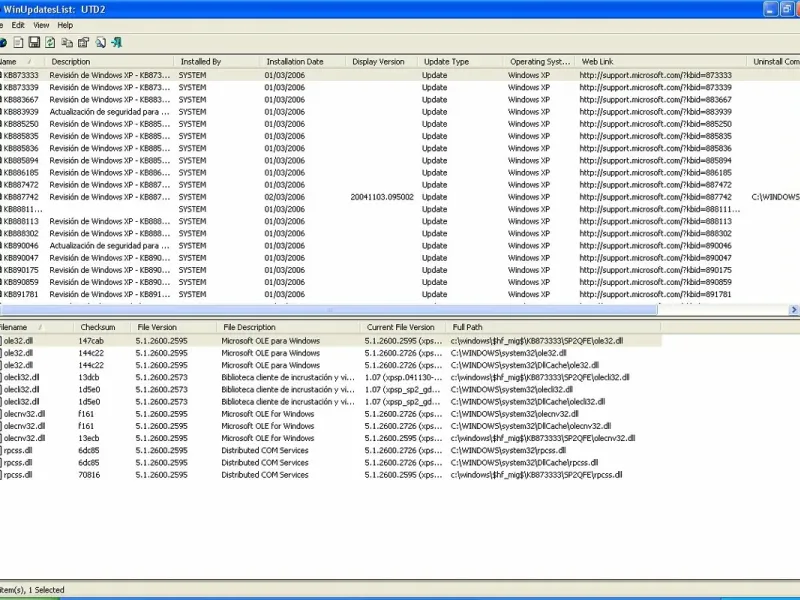This screenshot has height=600, width=800.
Task: Open the View menu
Action: [41, 25]
